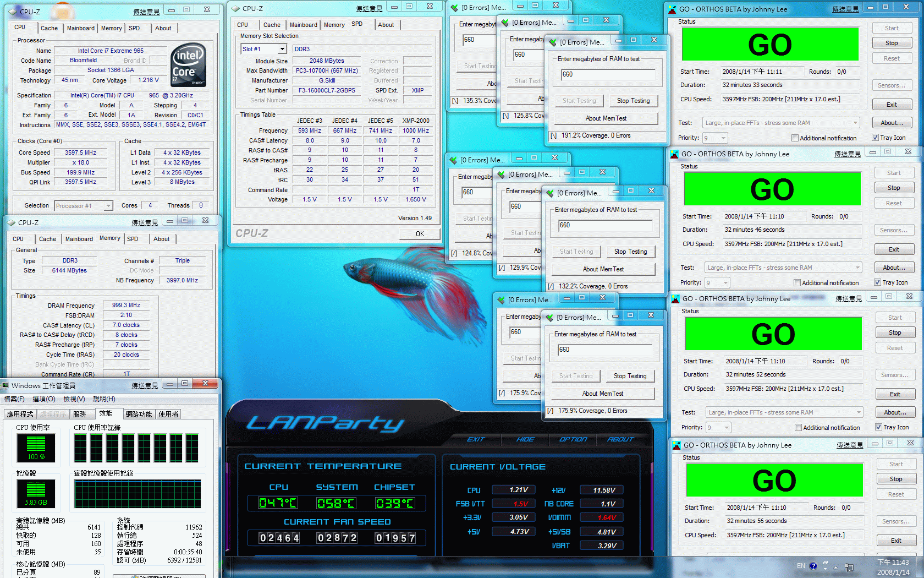Screen dimensions: 924x578
Task: Click the 傳送意見 link in the Task Manager title bar
Action: pos(145,386)
